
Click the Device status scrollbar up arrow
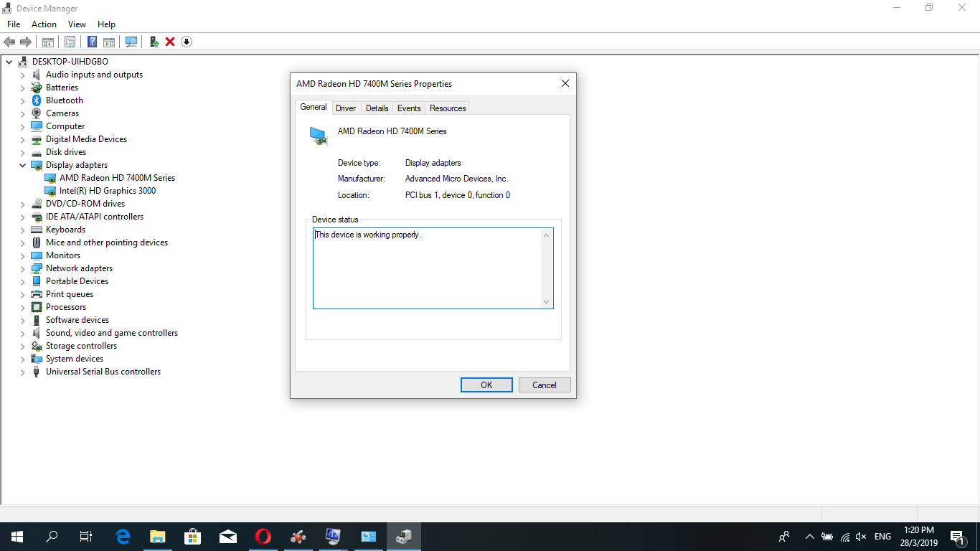click(547, 235)
